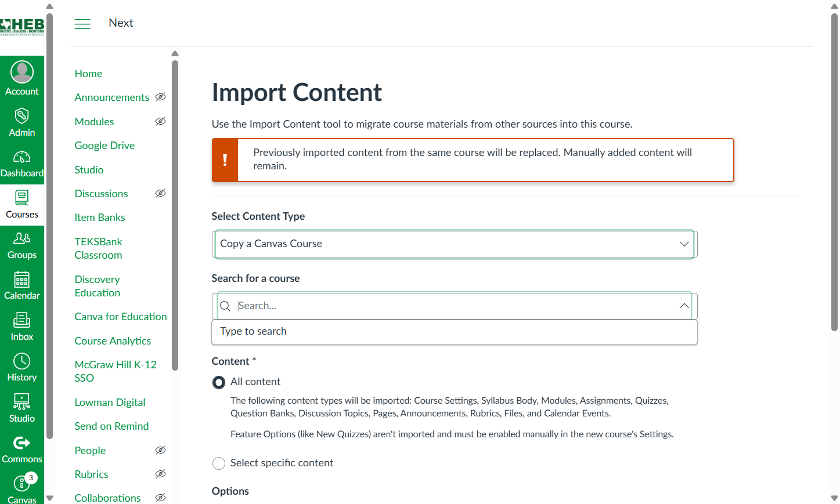The height and width of the screenshot is (504, 840).
Task: Open the Commons arrow icon
Action: [x=22, y=443]
